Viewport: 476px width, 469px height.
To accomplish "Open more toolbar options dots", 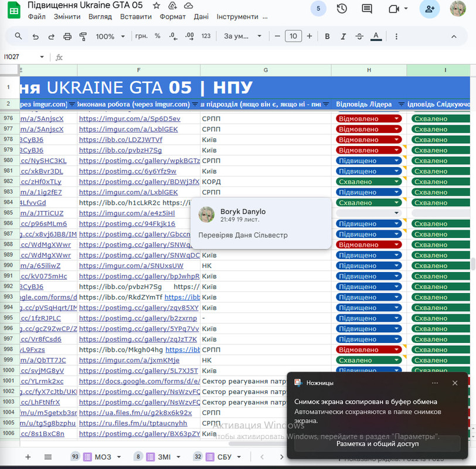I will coord(396,36).
